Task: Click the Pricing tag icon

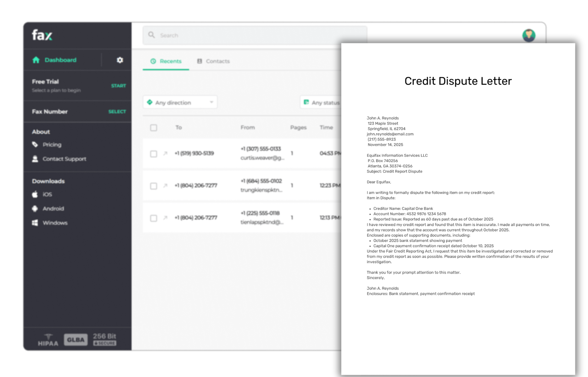Action: coord(35,144)
